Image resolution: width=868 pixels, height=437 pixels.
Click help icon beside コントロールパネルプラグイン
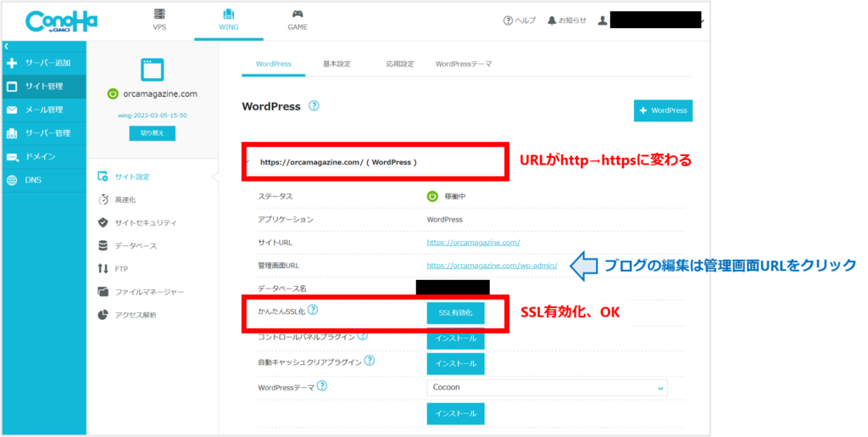[363, 336]
